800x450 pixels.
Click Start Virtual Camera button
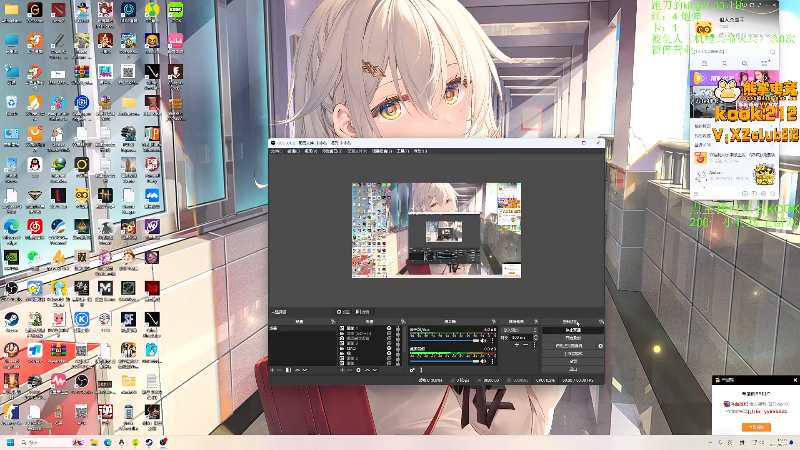coord(569,346)
